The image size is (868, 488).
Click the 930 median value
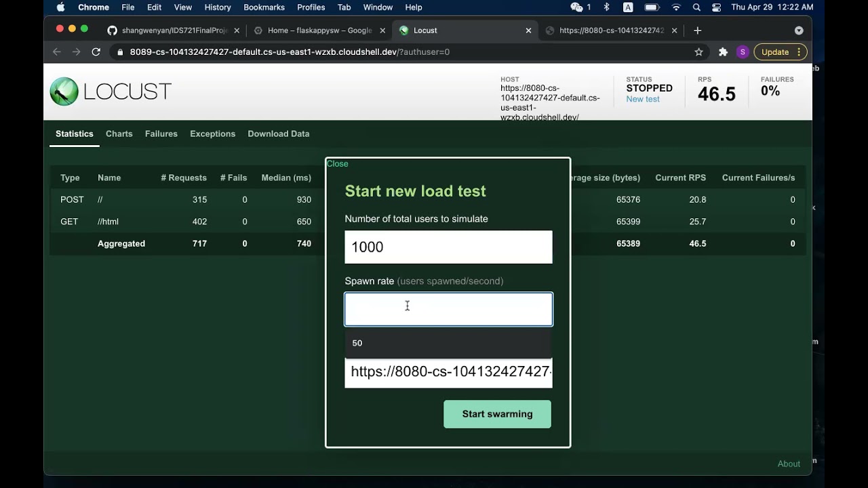(304, 200)
